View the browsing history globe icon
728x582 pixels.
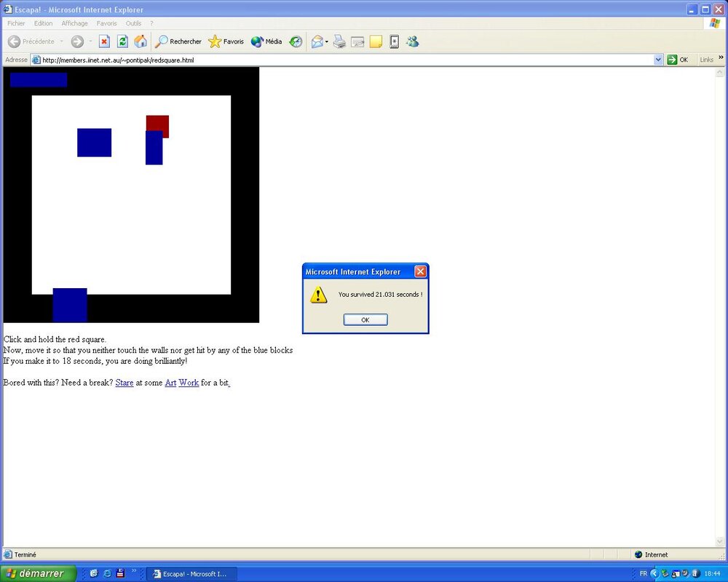(296, 41)
